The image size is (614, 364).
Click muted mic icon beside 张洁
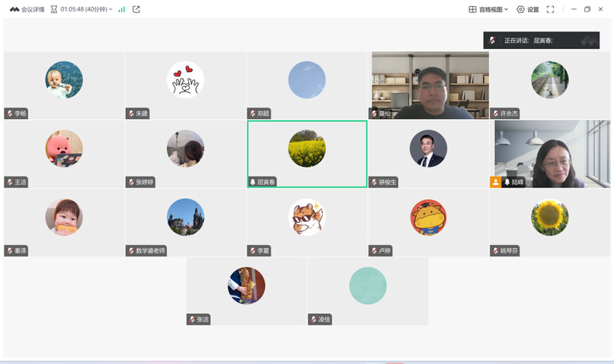click(x=191, y=319)
